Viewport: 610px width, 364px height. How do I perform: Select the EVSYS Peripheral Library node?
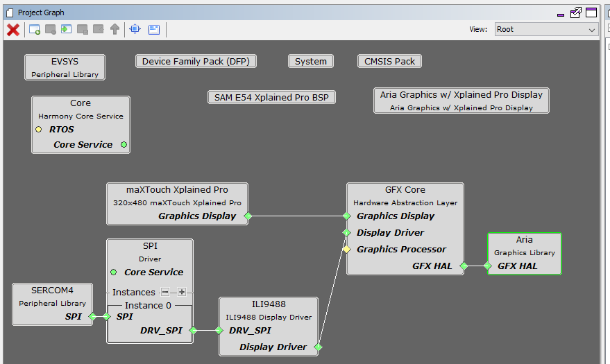[65, 67]
